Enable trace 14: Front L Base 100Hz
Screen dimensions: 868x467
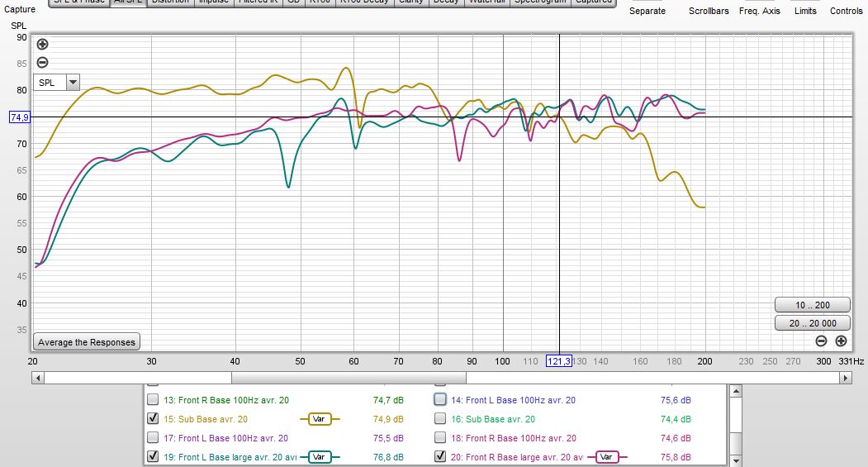coord(440,399)
